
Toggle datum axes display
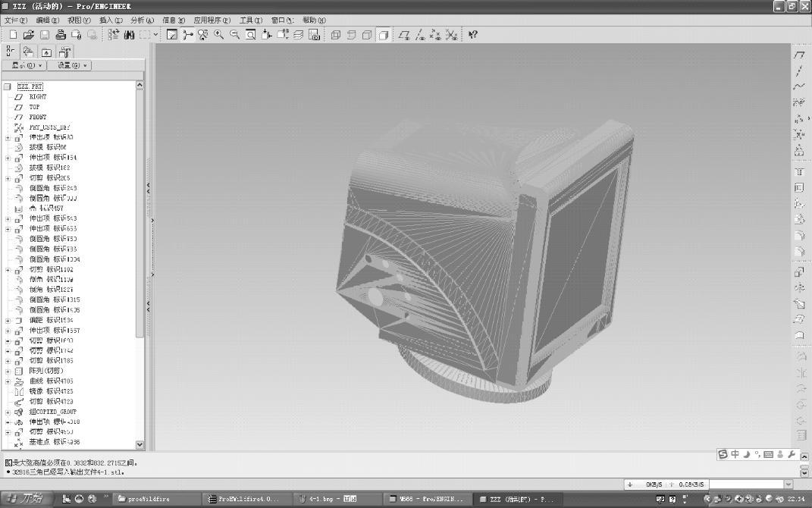click(421, 35)
